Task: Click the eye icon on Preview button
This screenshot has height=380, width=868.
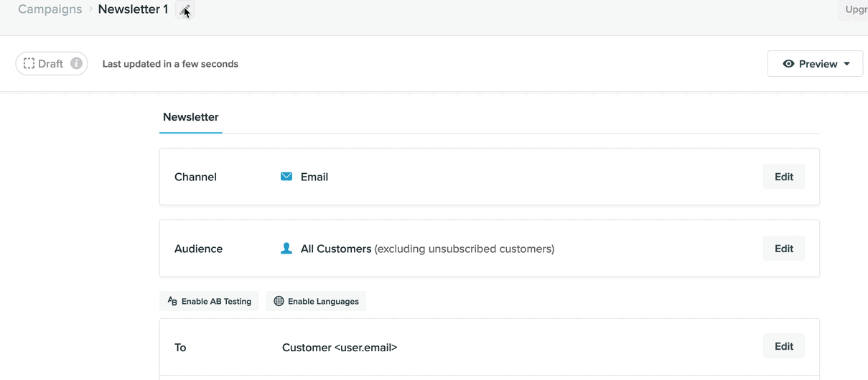Action: 788,64
